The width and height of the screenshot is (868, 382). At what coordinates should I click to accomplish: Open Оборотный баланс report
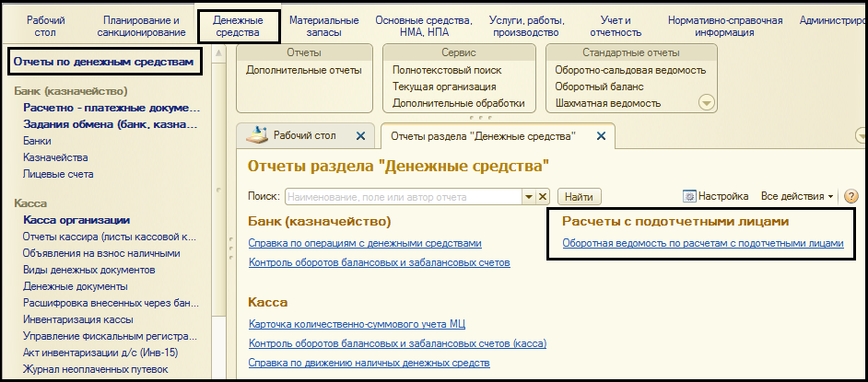coord(600,87)
